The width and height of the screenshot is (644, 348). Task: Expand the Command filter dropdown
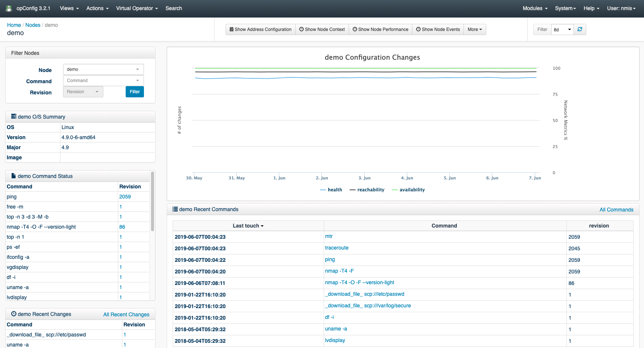103,81
